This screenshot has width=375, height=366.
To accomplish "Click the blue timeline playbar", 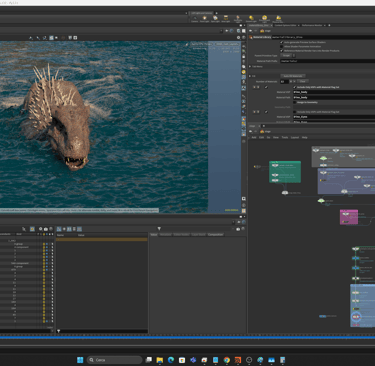I will pos(187,338).
